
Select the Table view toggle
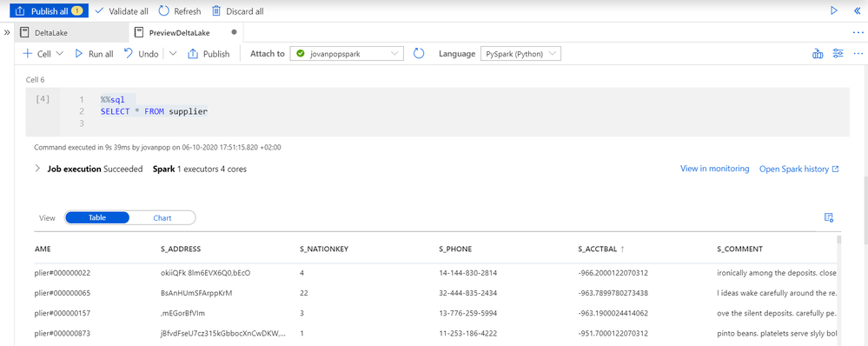97,218
